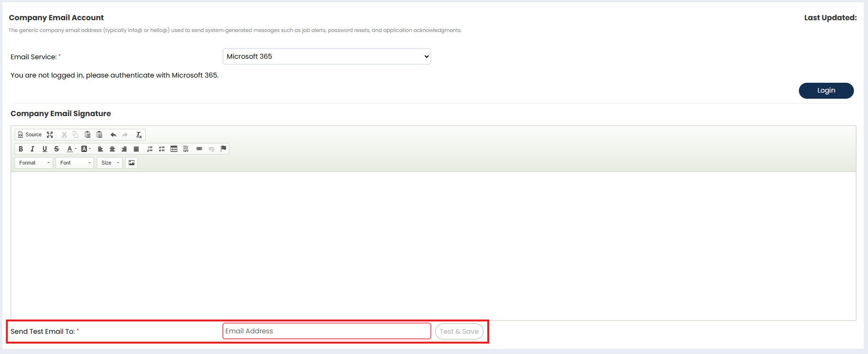Switch editor to Source view
The width and height of the screenshot is (868, 354).
click(30, 134)
